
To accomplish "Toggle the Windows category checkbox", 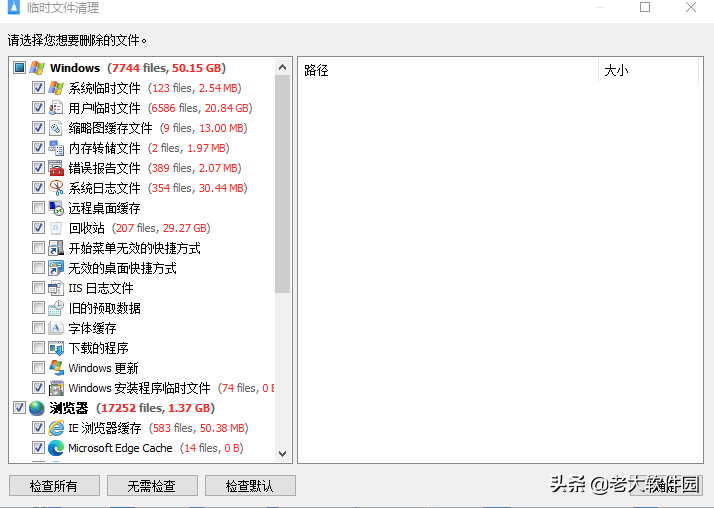I will [19, 68].
